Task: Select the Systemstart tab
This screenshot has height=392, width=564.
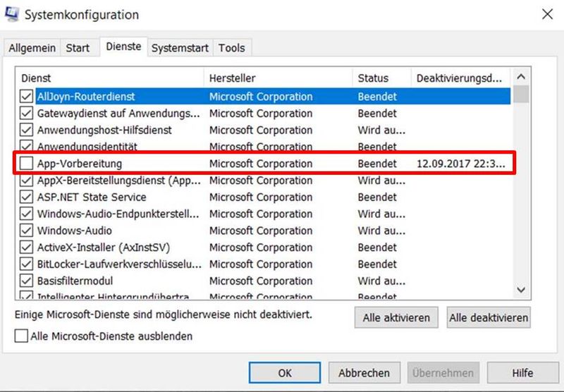Action: click(x=180, y=48)
